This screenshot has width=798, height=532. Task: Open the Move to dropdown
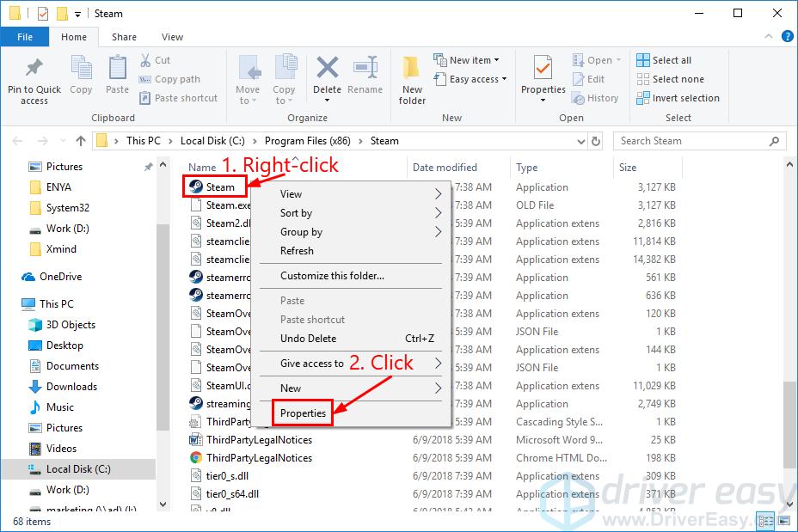(248, 79)
